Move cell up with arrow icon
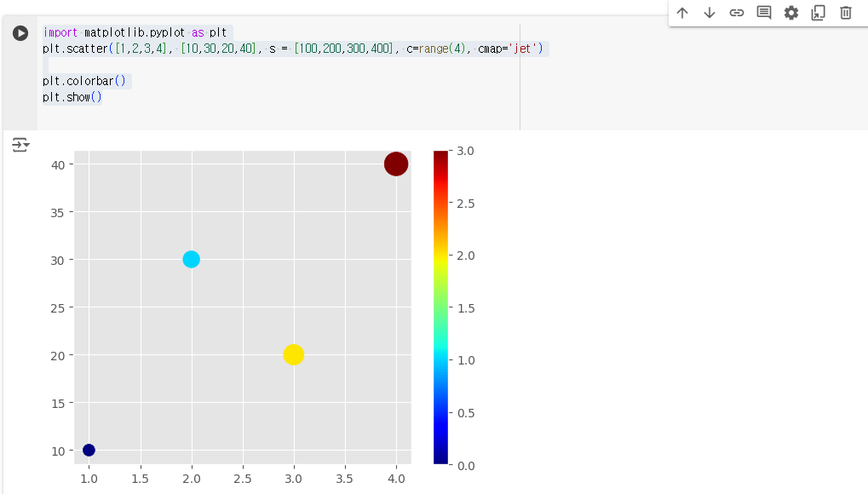Image resolution: width=868 pixels, height=494 pixels. [682, 13]
